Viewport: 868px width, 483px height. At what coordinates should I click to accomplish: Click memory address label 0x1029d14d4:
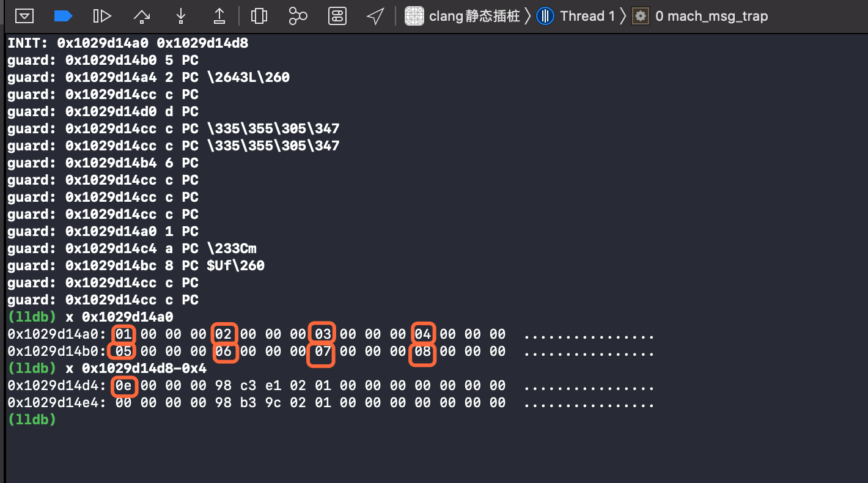(x=57, y=386)
